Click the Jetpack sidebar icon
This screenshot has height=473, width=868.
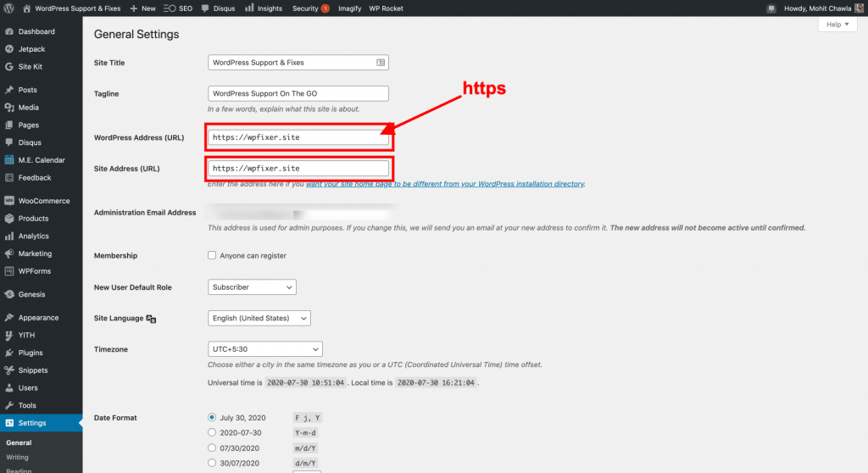[9, 49]
